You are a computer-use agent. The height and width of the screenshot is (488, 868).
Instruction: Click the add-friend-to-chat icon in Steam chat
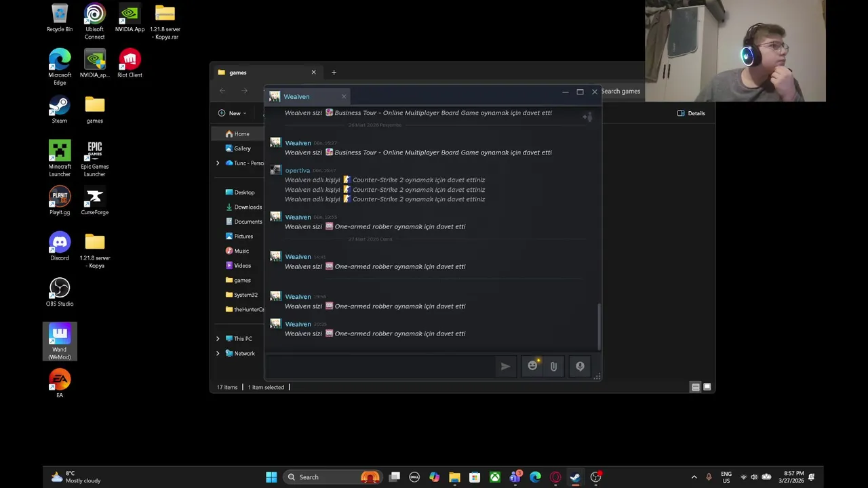[x=587, y=117]
